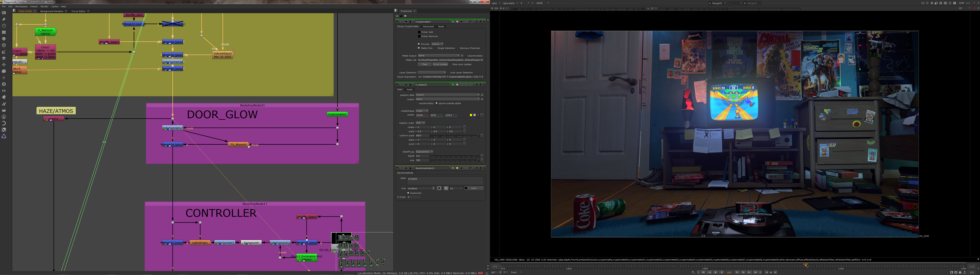Screen dimensions: 980x275
Task: Jump to first frame in viewer
Action: coord(703,272)
